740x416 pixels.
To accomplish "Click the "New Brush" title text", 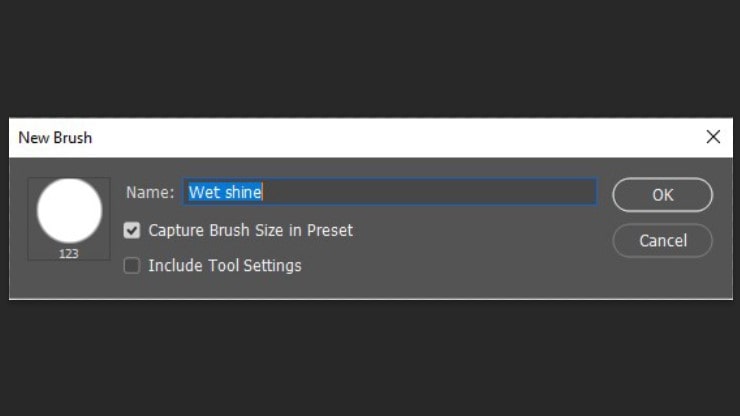I will click(x=55, y=137).
